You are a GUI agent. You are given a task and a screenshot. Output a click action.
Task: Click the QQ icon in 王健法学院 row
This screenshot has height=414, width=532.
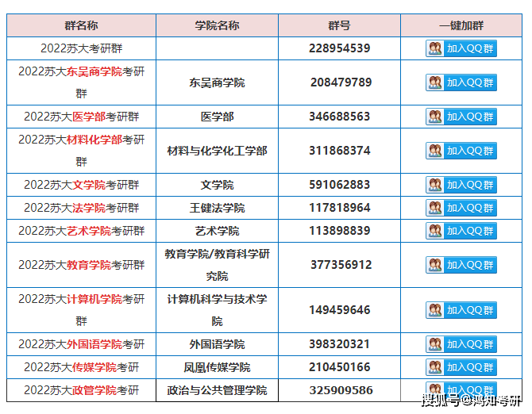coord(435,208)
